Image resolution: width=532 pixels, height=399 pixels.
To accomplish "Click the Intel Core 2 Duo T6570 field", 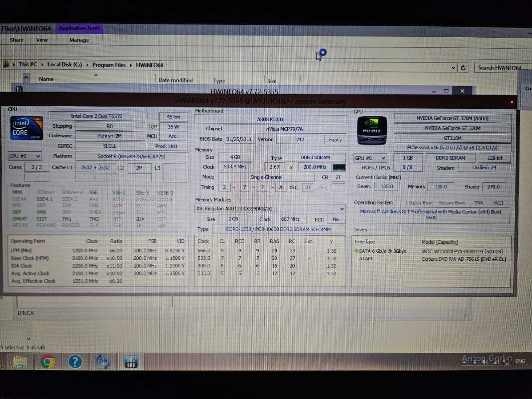I will 97,116.
